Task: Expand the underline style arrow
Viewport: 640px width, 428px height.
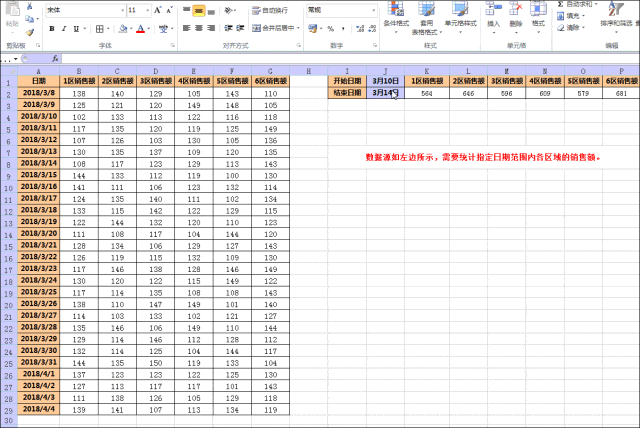Action: 85,29
